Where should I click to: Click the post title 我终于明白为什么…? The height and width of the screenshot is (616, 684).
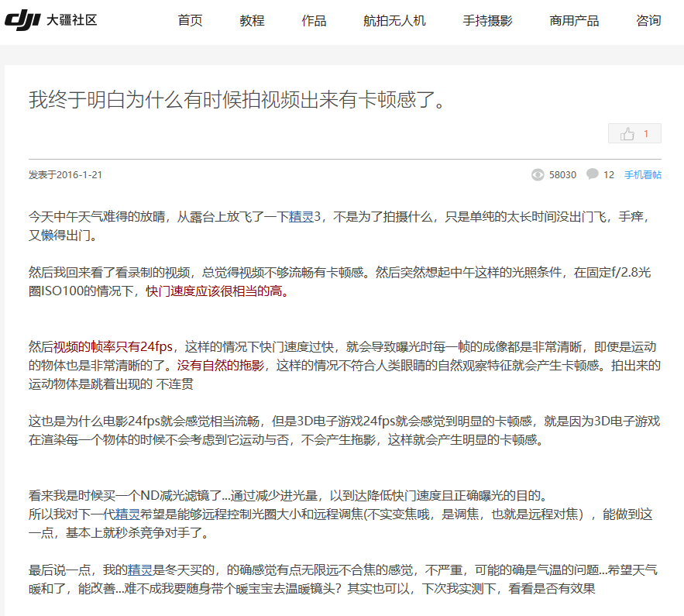pyautogui.click(x=238, y=100)
